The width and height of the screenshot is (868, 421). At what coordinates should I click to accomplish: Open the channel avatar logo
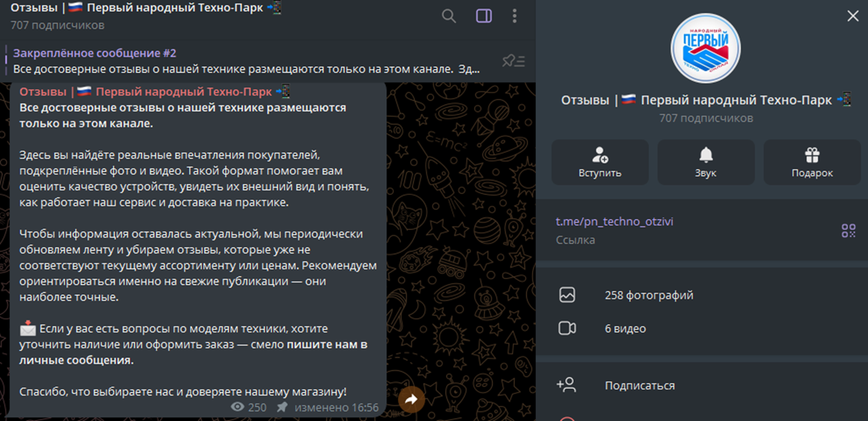pyautogui.click(x=705, y=48)
